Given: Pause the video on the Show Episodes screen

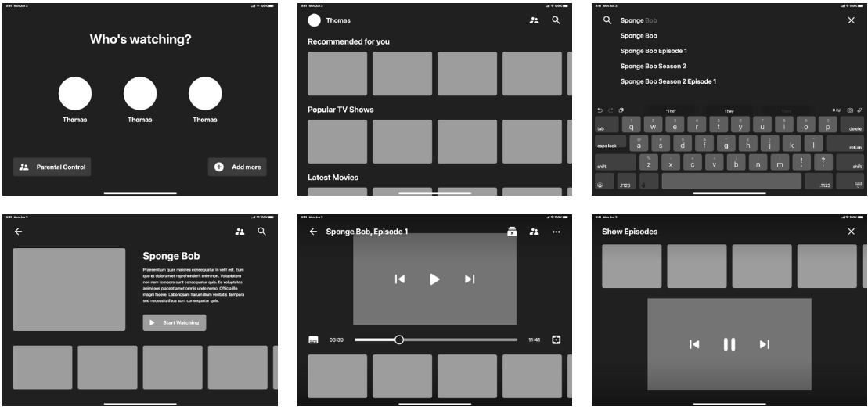Looking at the screenshot, I should pyautogui.click(x=729, y=344).
